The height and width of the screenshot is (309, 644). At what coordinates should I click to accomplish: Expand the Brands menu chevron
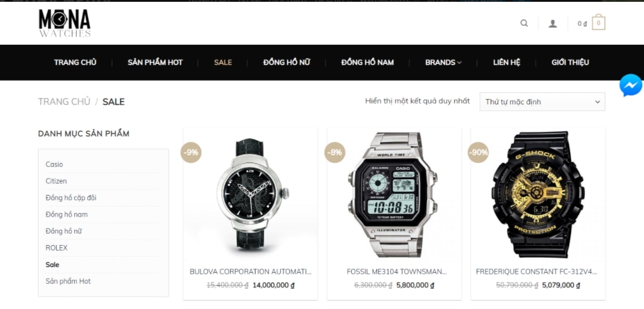(459, 62)
